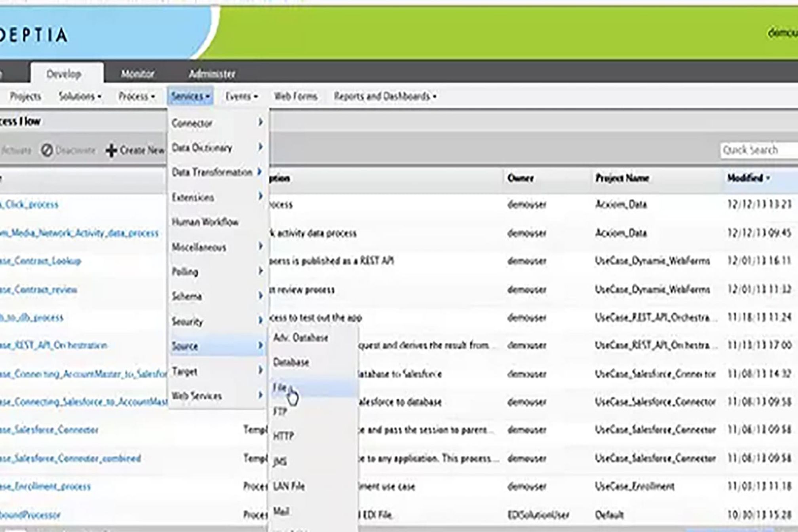Open Web Forms from toolbar
The width and height of the screenshot is (798, 532).
(x=295, y=96)
